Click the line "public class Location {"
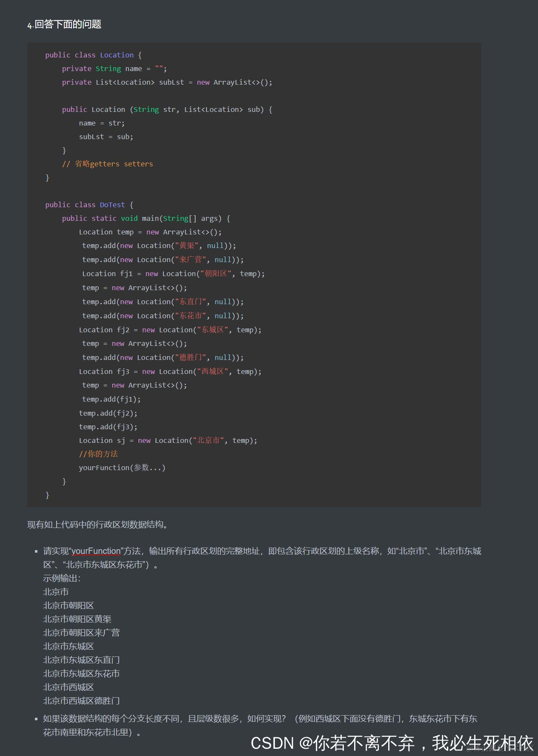The width and height of the screenshot is (538, 756). point(93,55)
